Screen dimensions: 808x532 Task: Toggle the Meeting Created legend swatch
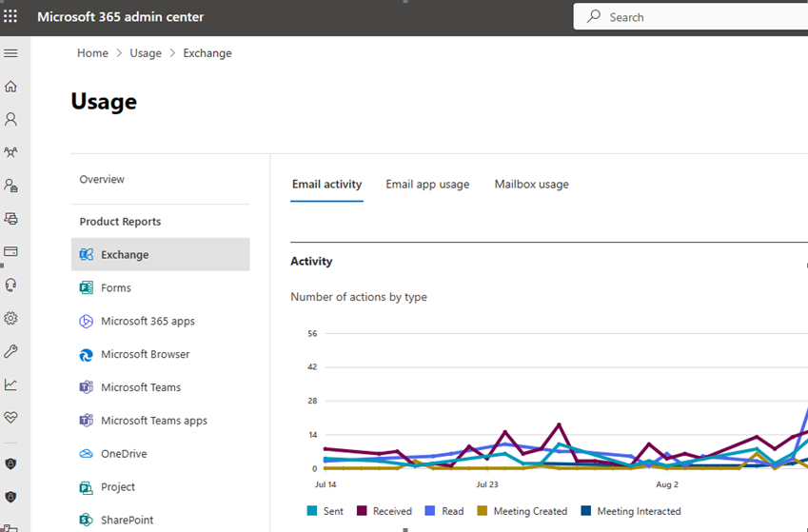483,511
